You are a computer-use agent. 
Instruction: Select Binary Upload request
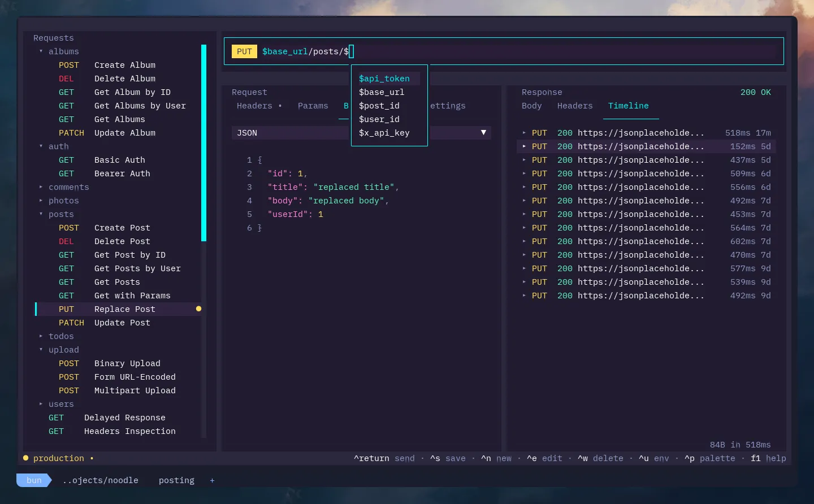coord(127,363)
